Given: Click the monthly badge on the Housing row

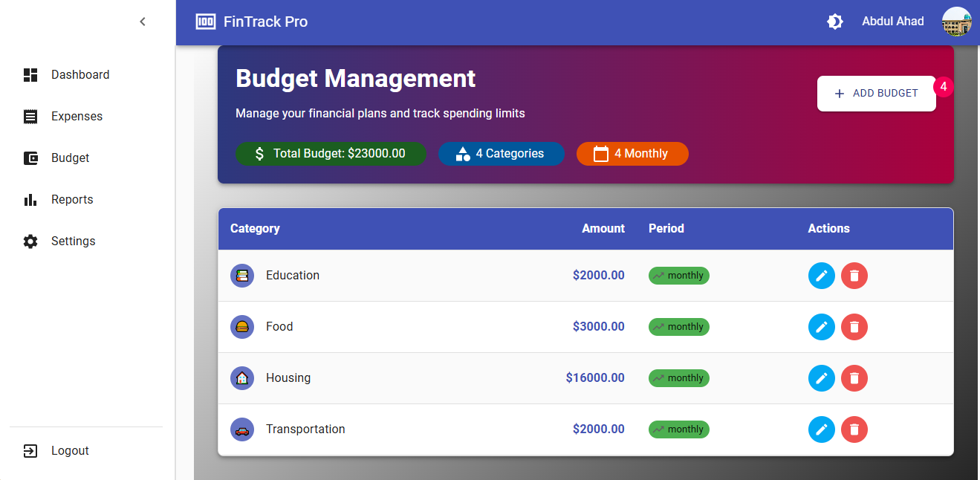Looking at the screenshot, I should pos(678,378).
